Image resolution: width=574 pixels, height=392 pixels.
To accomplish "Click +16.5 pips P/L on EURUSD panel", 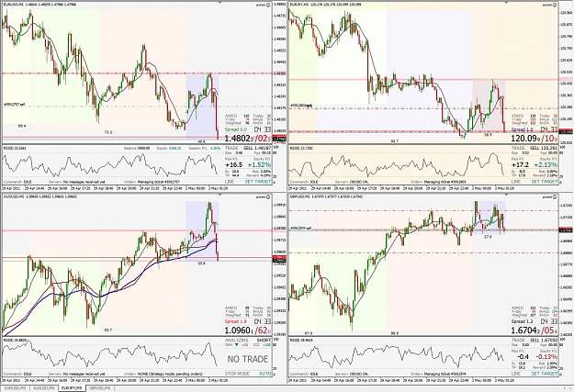I will pyautogui.click(x=234, y=165).
